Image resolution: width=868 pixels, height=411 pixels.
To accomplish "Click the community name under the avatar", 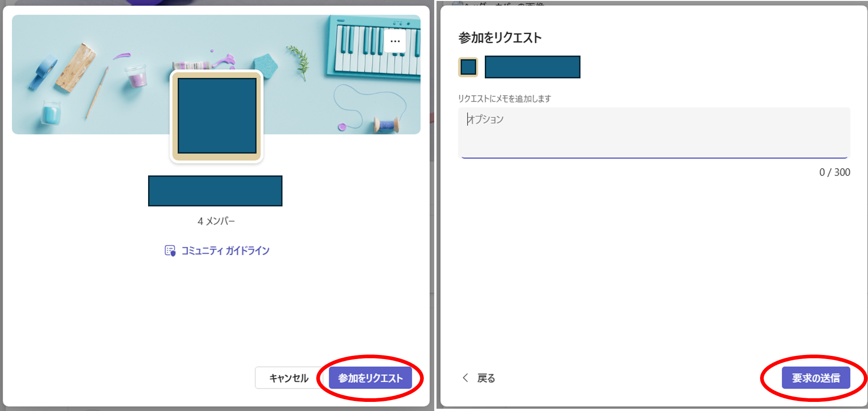I will [215, 190].
